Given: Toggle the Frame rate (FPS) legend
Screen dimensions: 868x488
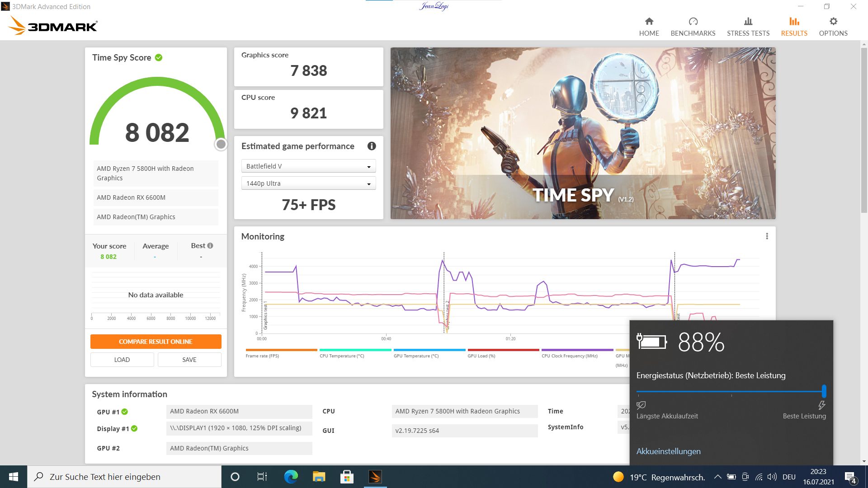Looking at the screenshot, I should (x=262, y=356).
